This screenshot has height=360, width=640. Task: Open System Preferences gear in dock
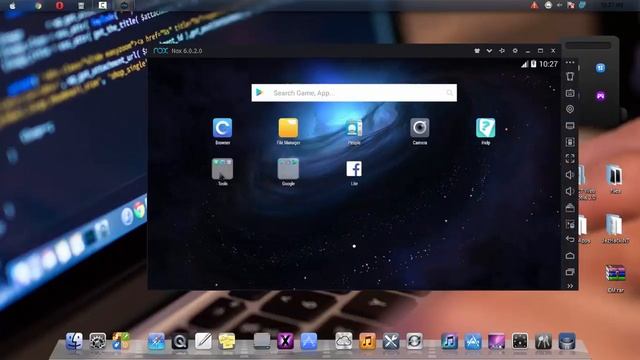(x=98, y=341)
